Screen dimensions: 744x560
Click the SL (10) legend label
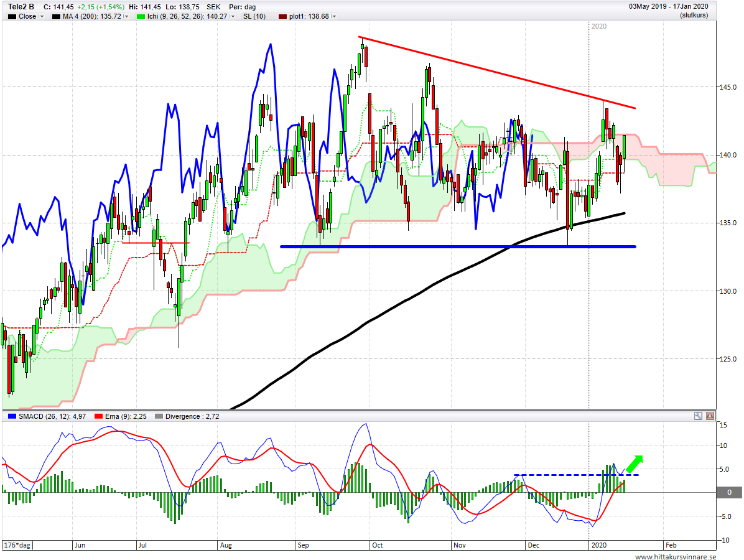point(254,16)
